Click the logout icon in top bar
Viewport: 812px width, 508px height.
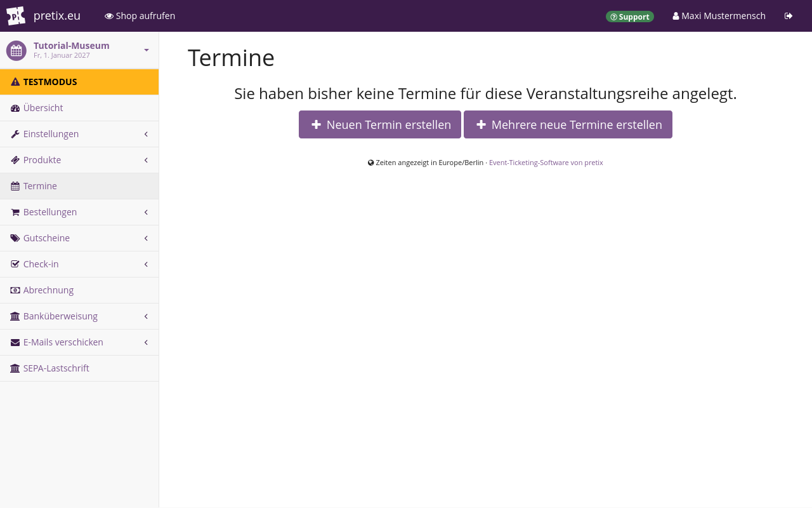point(789,16)
